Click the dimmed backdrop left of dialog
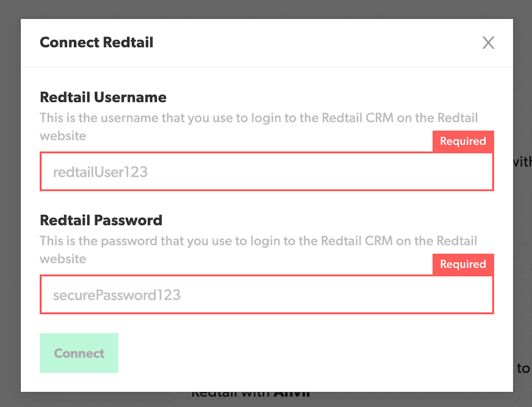532x407 pixels. [x=10, y=208]
